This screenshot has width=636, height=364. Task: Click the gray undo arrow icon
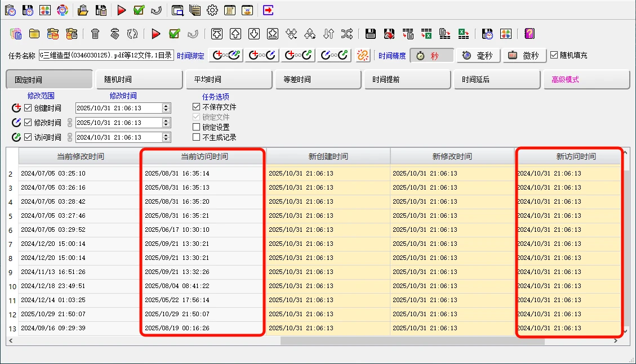click(194, 34)
